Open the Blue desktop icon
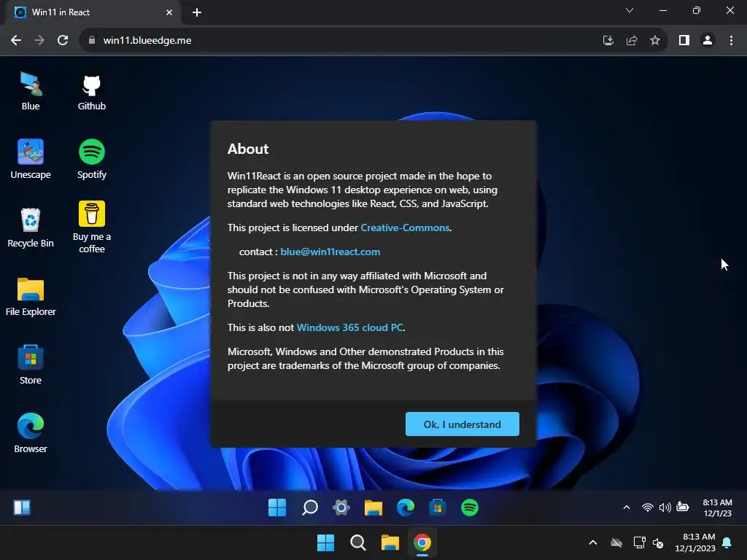The image size is (747, 560). [31, 91]
